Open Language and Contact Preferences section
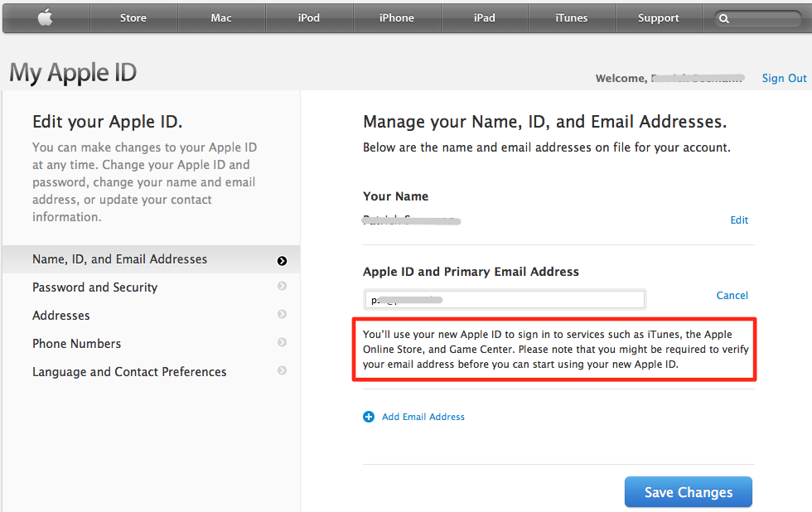The height and width of the screenshot is (512, 812). [x=151, y=372]
